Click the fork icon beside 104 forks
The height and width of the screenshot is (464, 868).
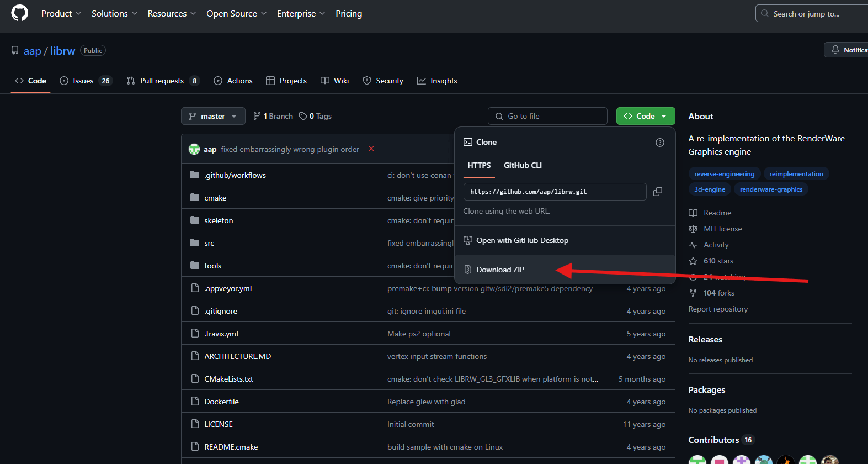(693, 293)
